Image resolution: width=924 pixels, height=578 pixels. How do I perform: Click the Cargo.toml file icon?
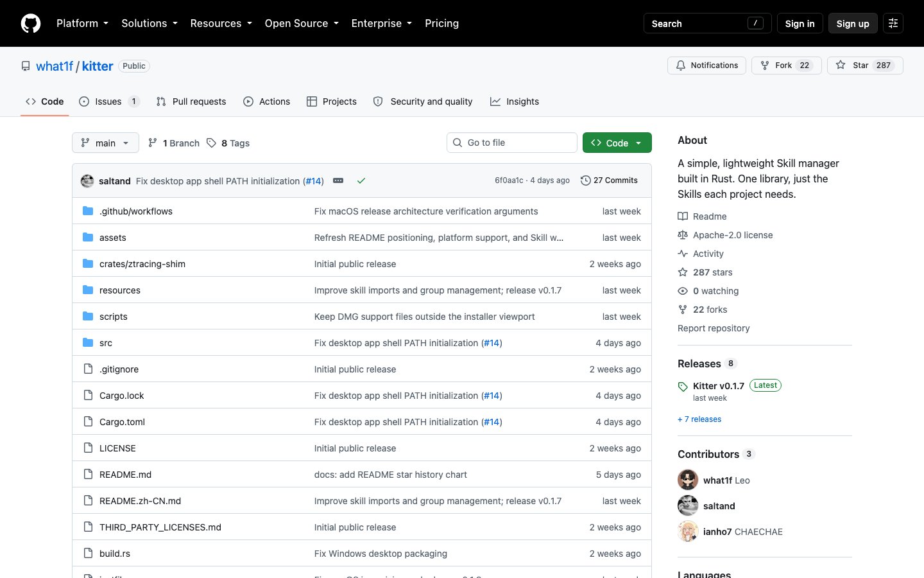point(88,422)
